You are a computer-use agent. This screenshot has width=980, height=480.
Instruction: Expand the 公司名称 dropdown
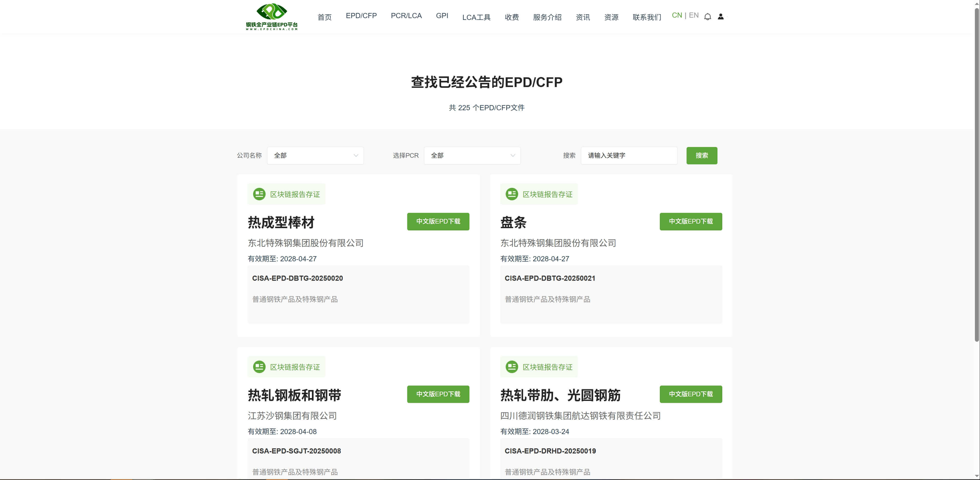pos(315,156)
